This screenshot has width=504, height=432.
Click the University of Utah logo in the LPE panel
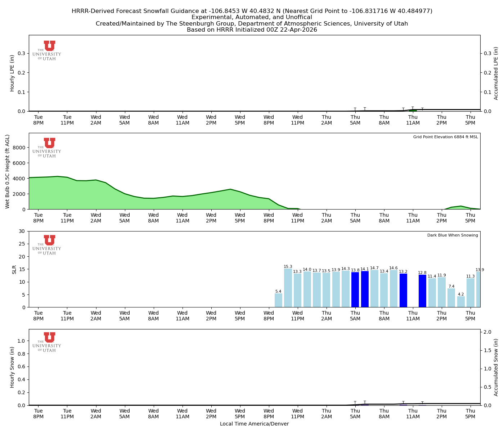(x=48, y=50)
